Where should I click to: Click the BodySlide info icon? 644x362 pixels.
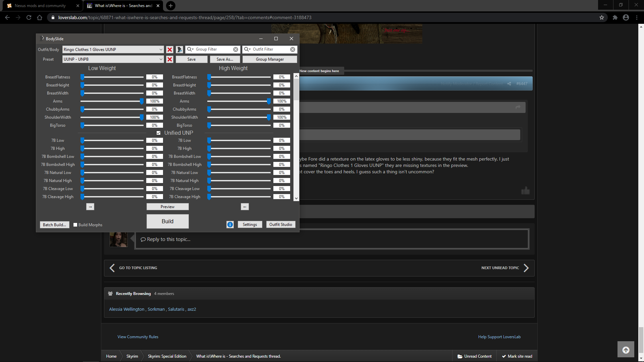pyautogui.click(x=230, y=225)
